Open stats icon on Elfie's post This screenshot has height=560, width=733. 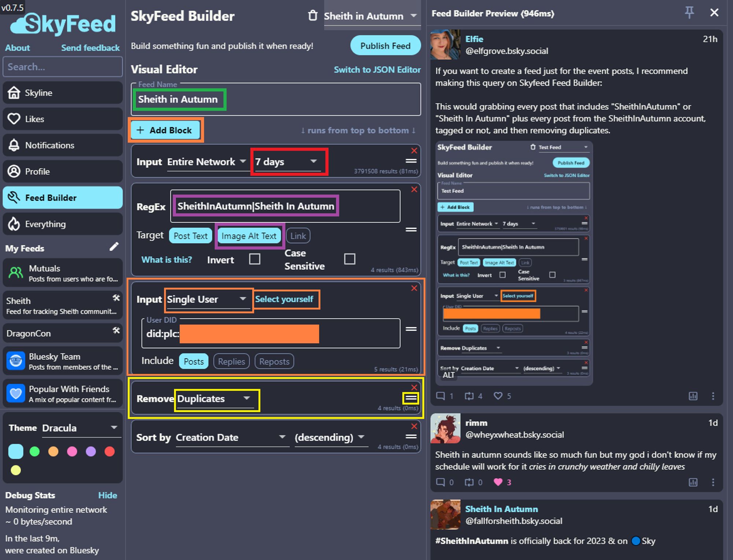click(x=693, y=396)
